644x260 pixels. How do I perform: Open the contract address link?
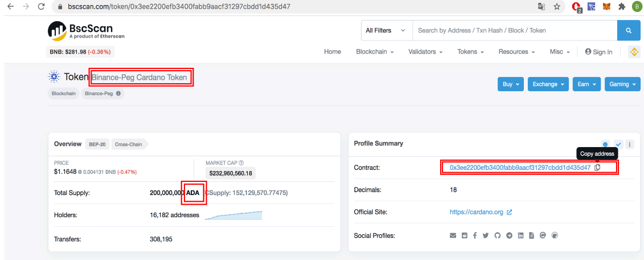tap(520, 168)
